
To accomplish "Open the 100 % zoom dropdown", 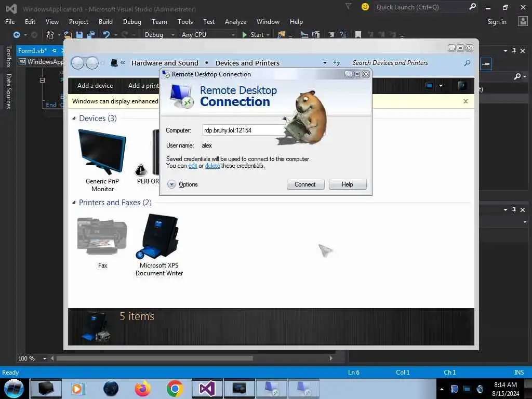I will 45,358.
